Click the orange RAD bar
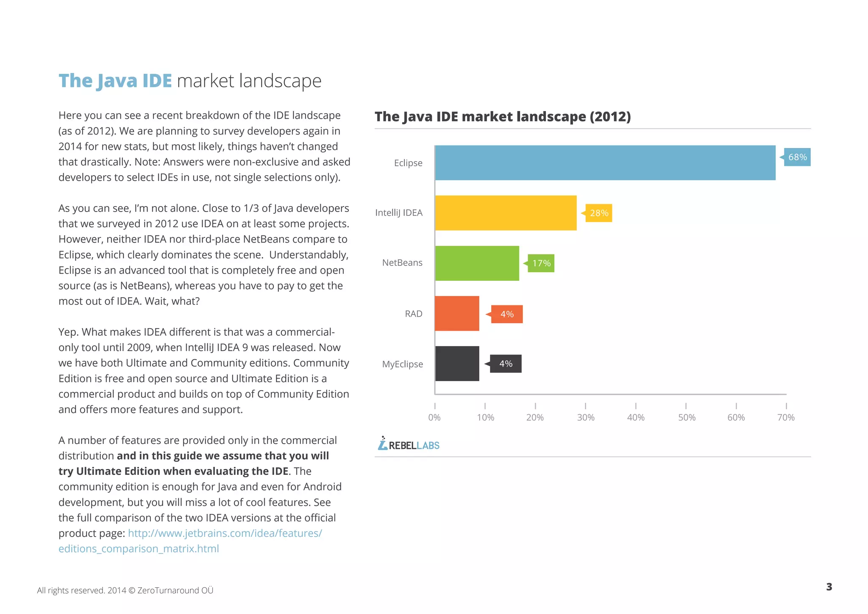Viewport: 868px width, 614px height. point(457,313)
